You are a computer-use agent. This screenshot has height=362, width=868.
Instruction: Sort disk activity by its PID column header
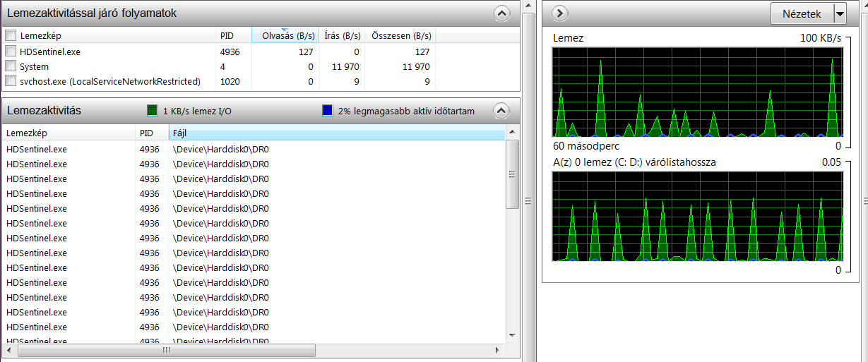click(x=152, y=133)
